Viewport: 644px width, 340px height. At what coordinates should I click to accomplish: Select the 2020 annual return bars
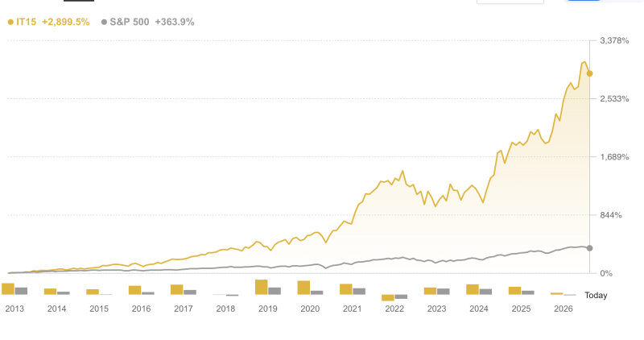tap(310, 288)
